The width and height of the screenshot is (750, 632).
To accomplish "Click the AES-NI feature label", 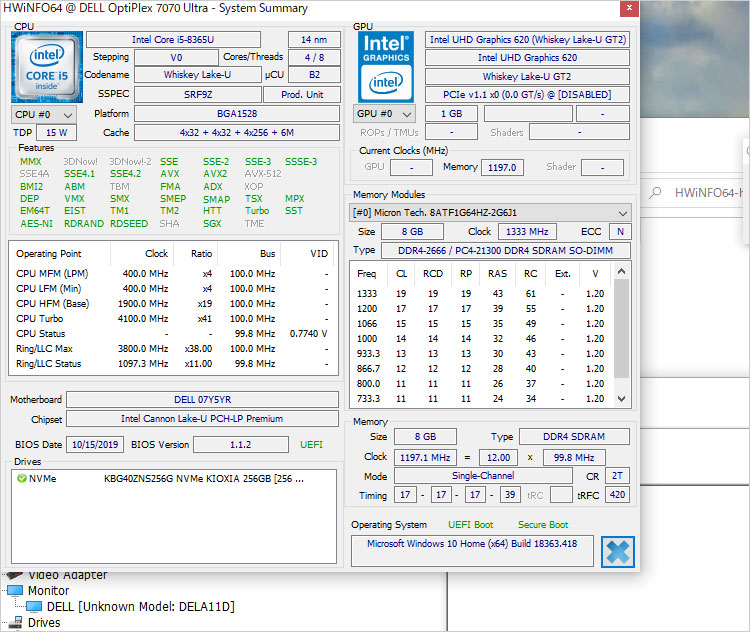I will (x=36, y=223).
